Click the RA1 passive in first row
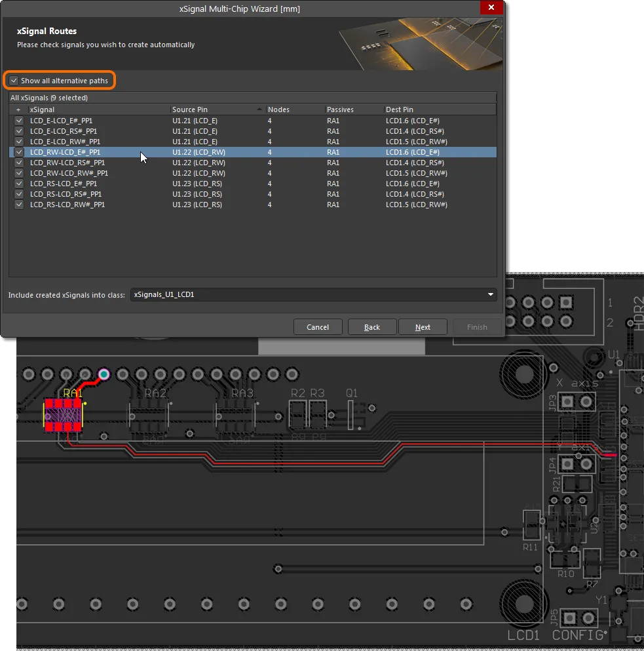644x651 pixels. [333, 121]
